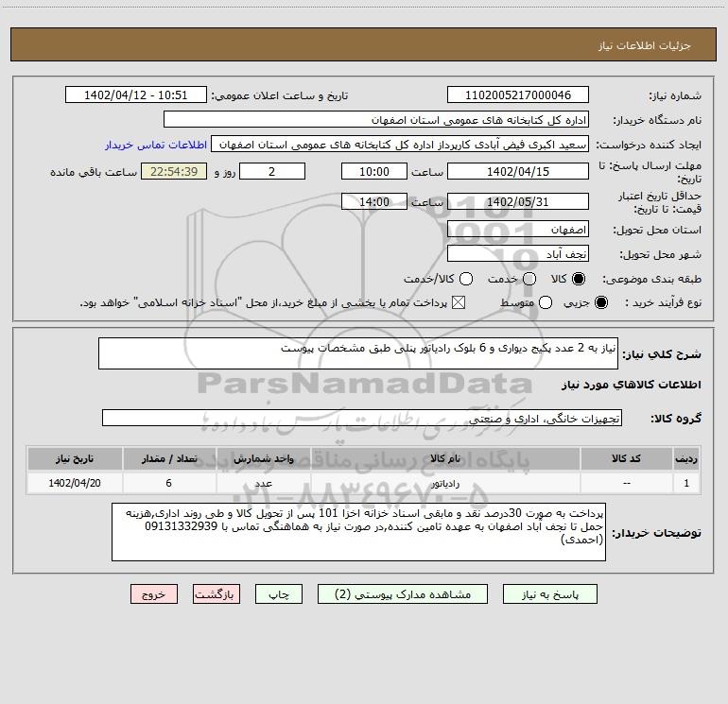Click the buyer organization name field

[376, 119]
